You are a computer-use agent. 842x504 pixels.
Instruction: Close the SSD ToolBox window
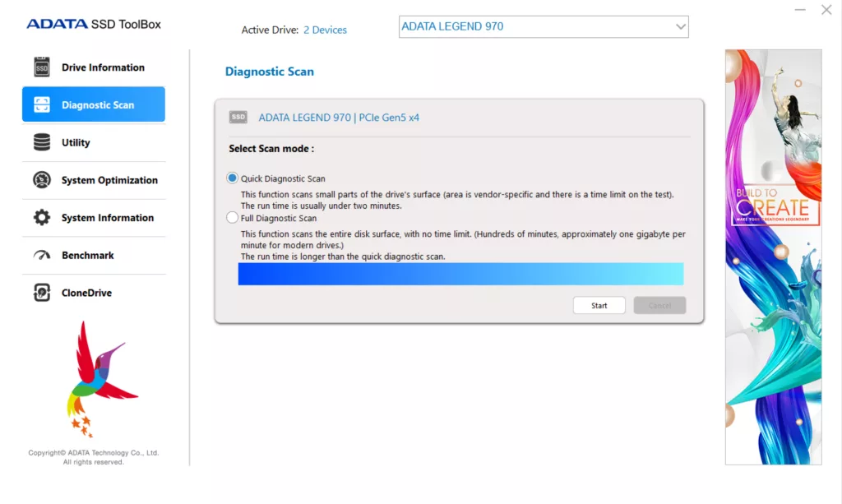point(826,10)
